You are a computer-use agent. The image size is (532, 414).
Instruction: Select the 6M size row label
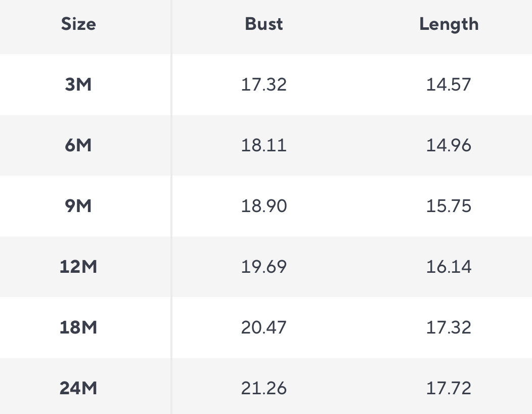[x=78, y=145]
